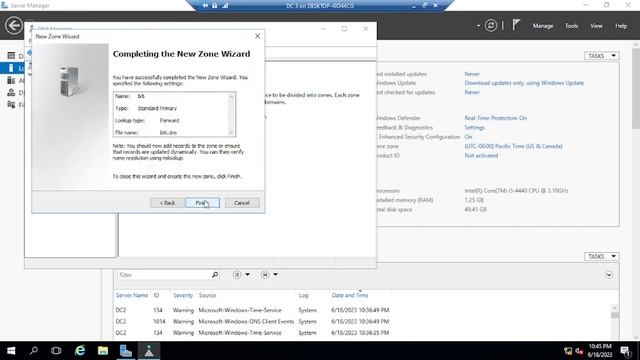The height and width of the screenshot is (360, 640).
Task: Sort events by ID column
Action: 156,295
